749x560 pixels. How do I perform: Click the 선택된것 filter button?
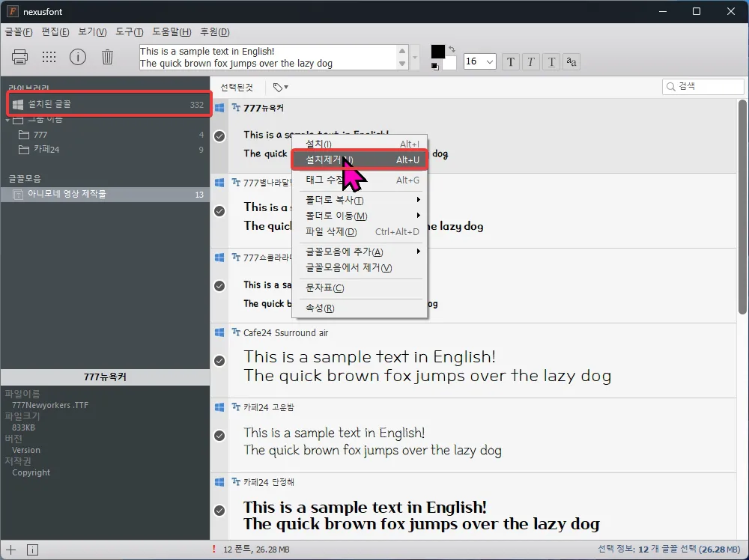[x=237, y=88]
